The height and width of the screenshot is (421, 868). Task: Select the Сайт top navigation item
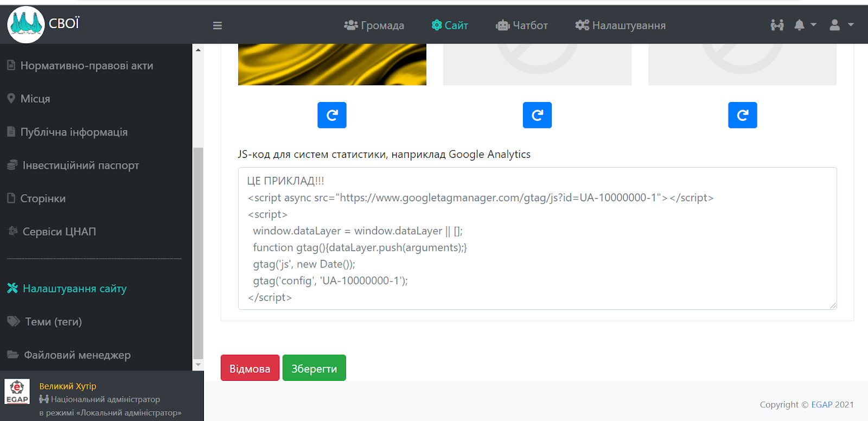click(450, 25)
